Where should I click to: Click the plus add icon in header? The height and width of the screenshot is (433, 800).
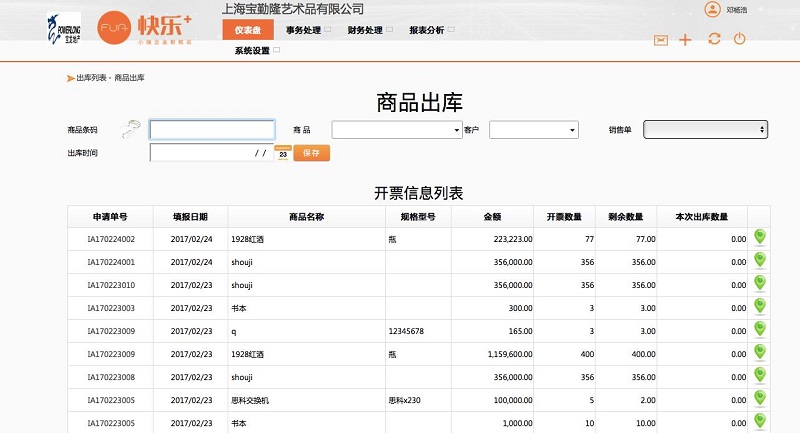(x=685, y=40)
